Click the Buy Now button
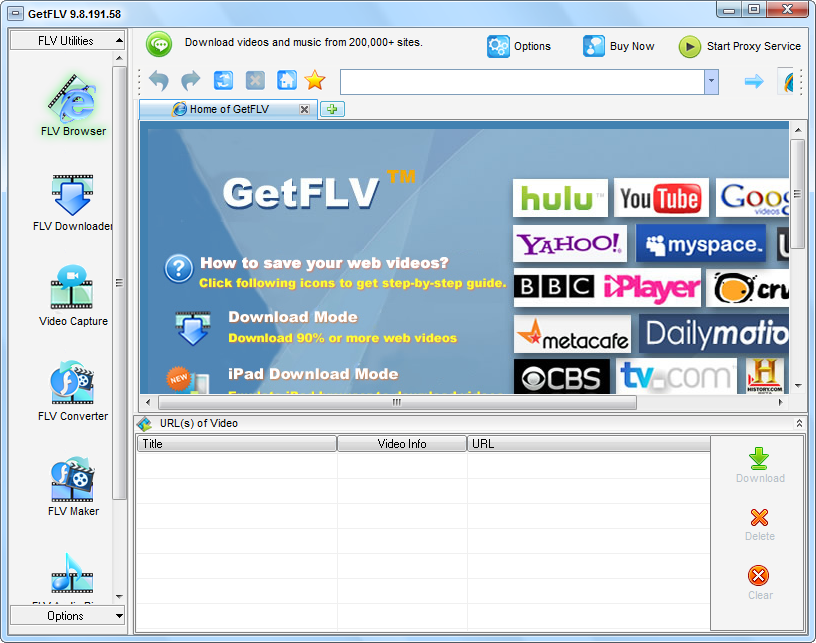The height and width of the screenshot is (643, 816). (x=619, y=46)
